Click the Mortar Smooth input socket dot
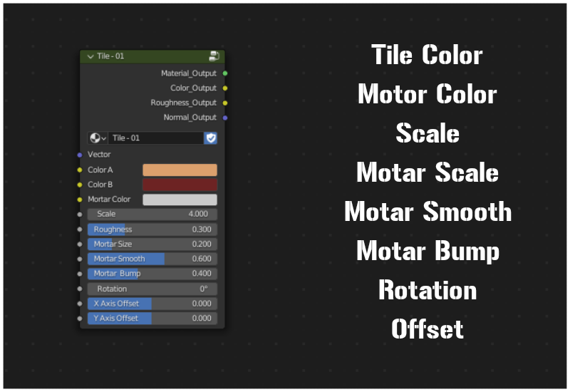The height and width of the screenshot is (392, 570). pyautogui.click(x=80, y=259)
